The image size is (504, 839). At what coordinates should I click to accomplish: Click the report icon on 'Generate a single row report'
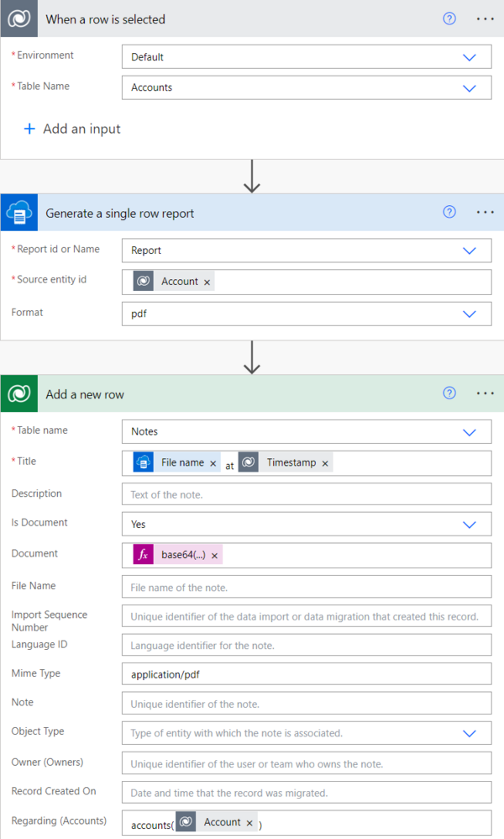pos(18,212)
